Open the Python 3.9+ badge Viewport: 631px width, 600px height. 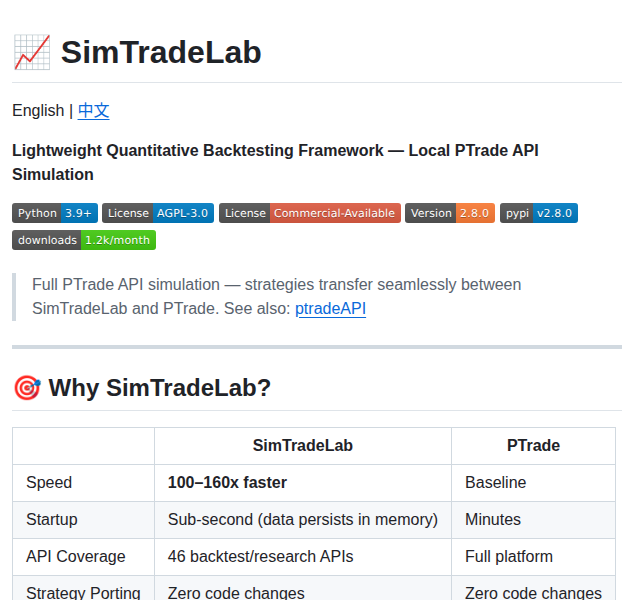point(55,213)
